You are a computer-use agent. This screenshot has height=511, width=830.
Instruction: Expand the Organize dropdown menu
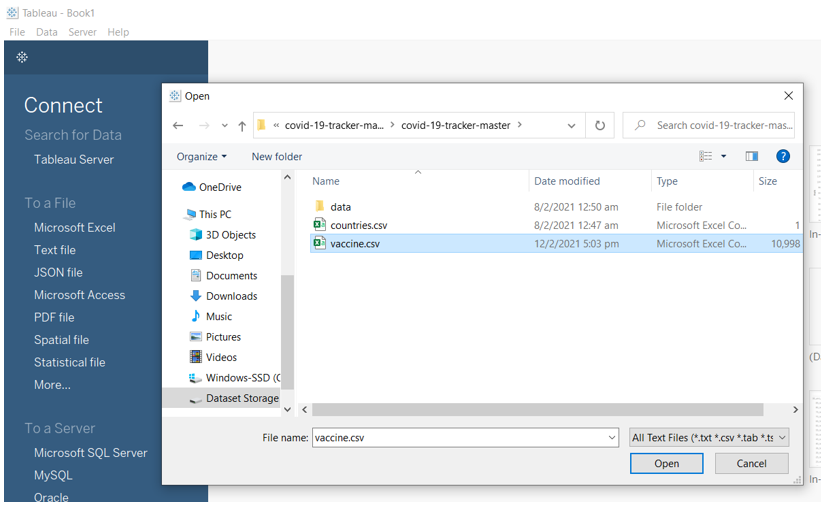[202, 157]
